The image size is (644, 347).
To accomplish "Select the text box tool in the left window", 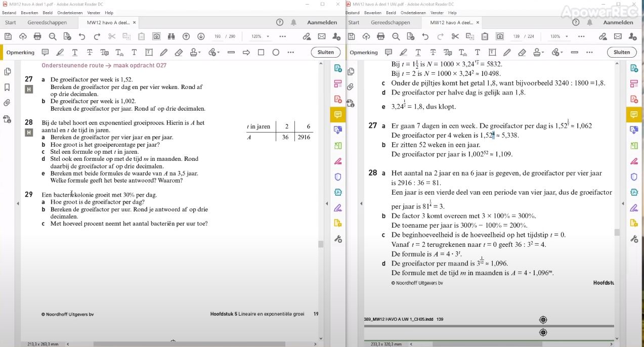I will (x=149, y=52).
